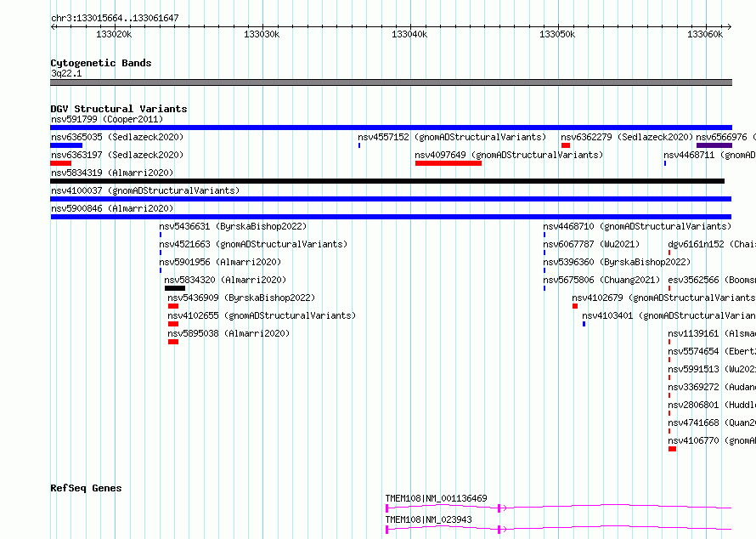Click the nsv591799 (Cooper2011) variant bar
The image size is (756, 539).
pyautogui.click(x=391, y=128)
